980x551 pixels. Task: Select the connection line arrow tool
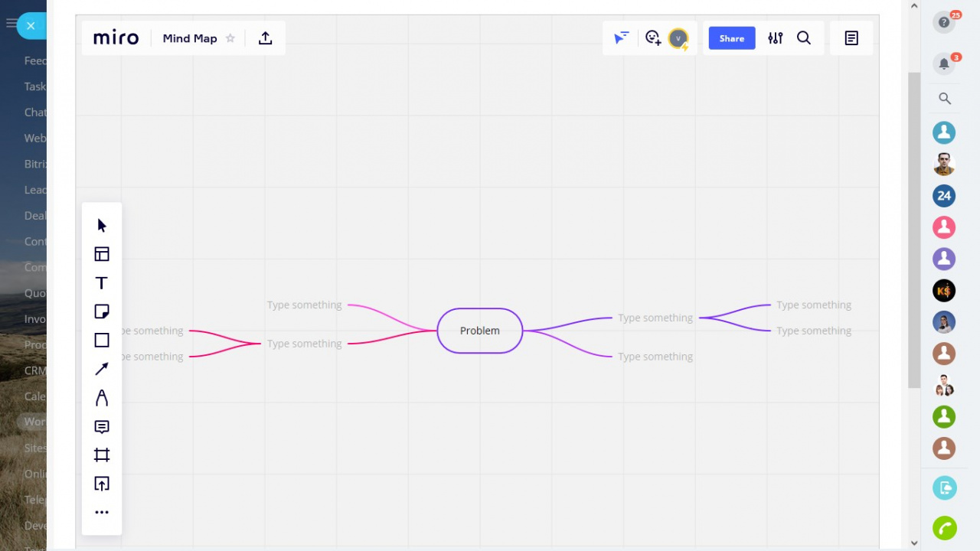pos(102,369)
